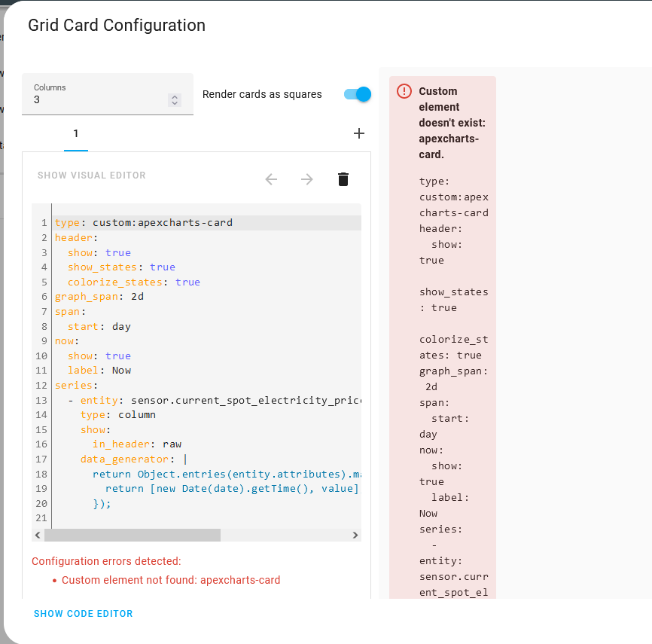Screen dimensions: 652x644
Task: Click SHOW CODE EDITOR
Action: 83,614
